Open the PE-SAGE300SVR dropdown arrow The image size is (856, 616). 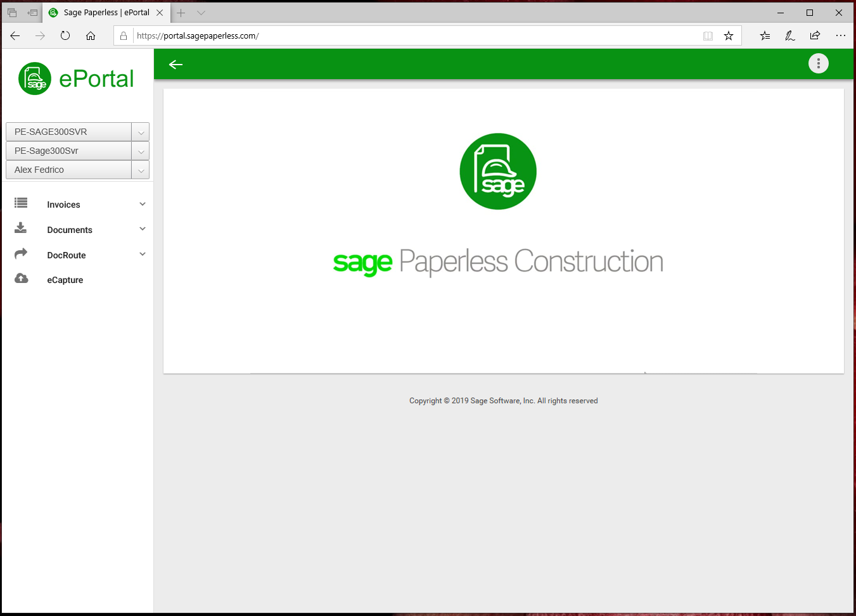141,132
